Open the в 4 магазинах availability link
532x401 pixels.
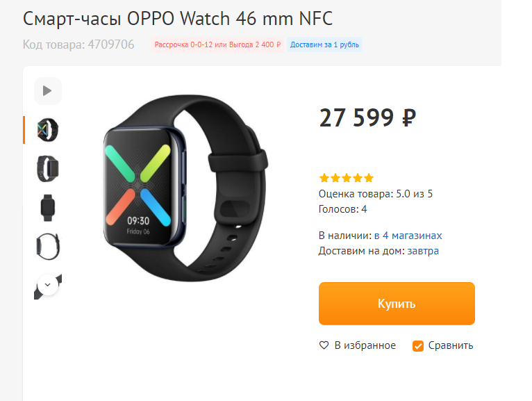click(x=408, y=236)
